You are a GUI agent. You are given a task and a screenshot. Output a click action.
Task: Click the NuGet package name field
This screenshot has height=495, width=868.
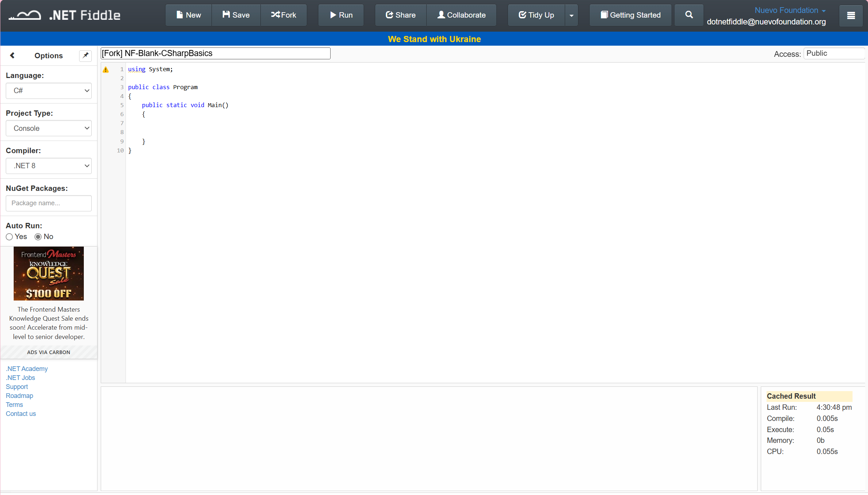point(49,203)
